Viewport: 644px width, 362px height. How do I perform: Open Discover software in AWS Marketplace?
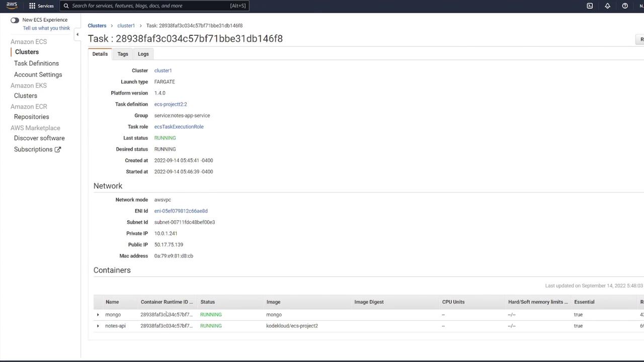coord(39,138)
